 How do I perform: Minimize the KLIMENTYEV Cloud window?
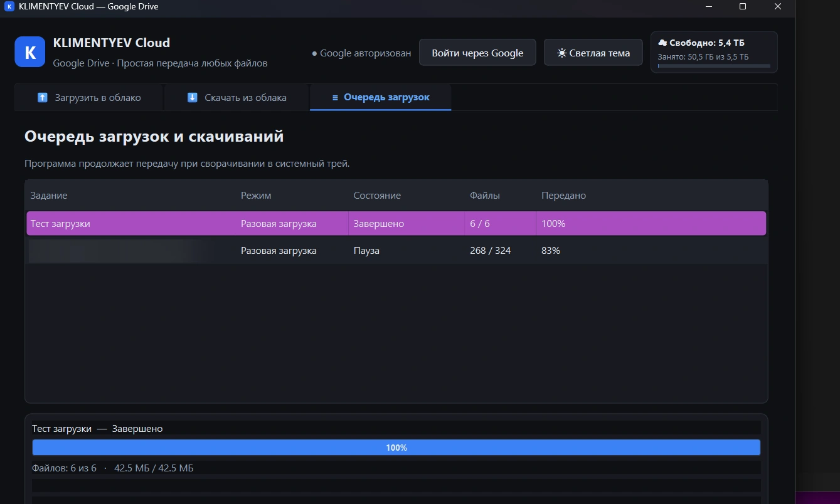tap(708, 7)
